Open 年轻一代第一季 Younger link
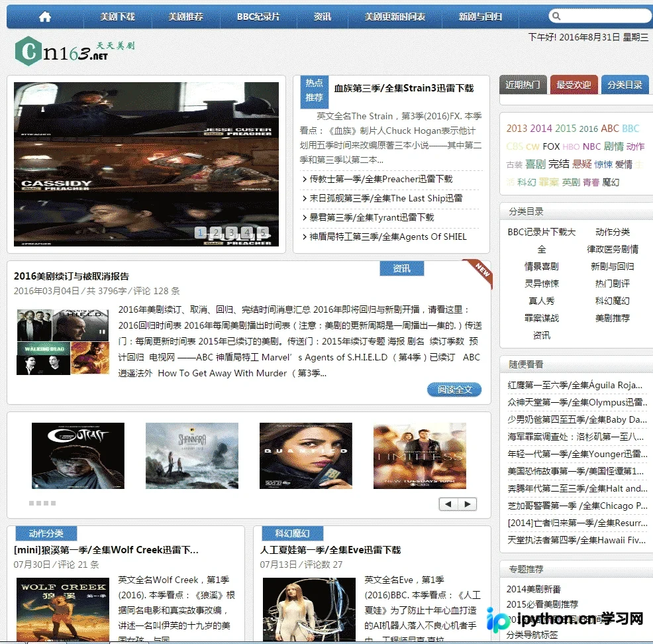The image size is (653, 644). click(x=578, y=454)
